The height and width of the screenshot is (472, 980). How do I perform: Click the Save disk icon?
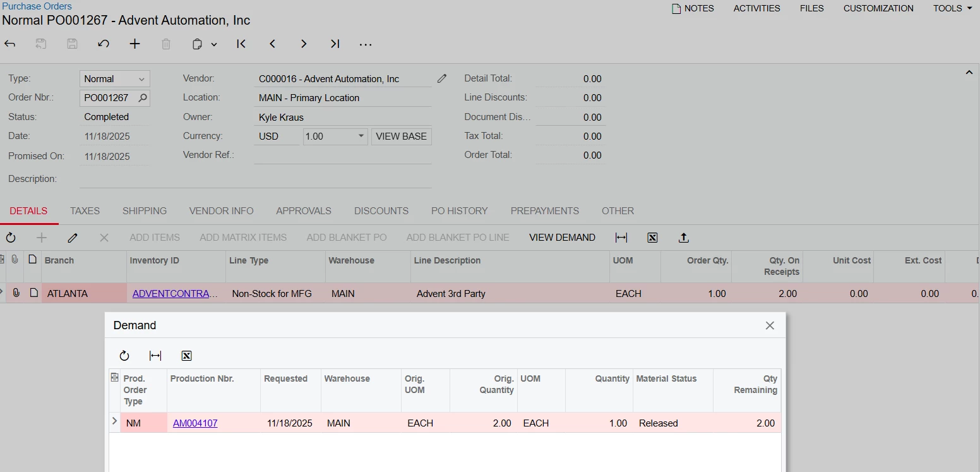click(x=73, y=44)
